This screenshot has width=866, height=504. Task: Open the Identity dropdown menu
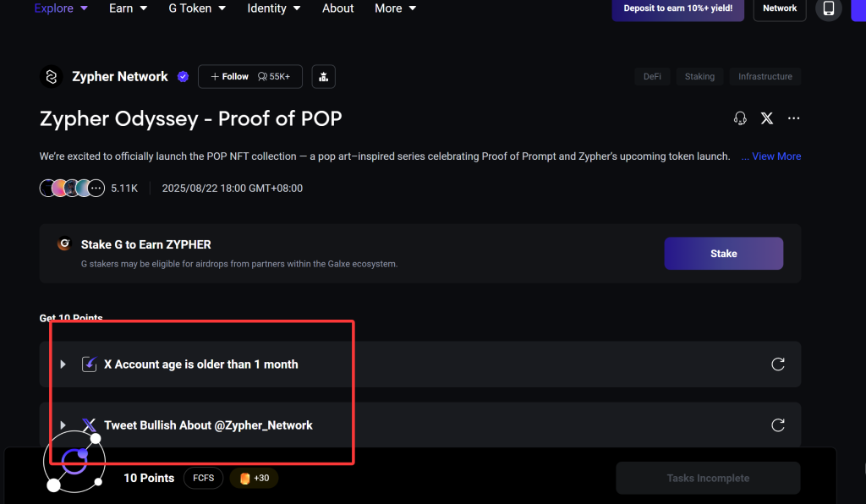274,8
